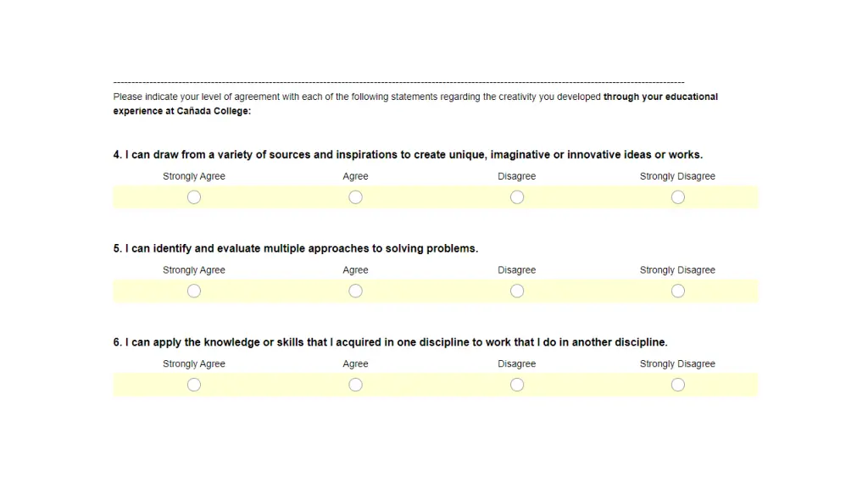
Task: Choose Agree for question 5
Action: 355,291
